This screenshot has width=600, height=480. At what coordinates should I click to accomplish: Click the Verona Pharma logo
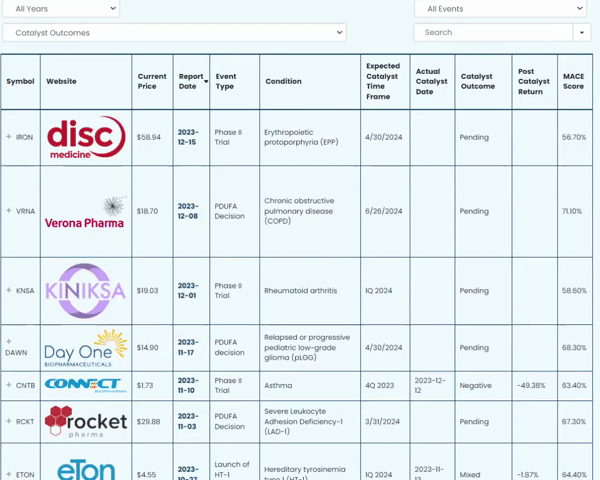click(x=86, y=212)
